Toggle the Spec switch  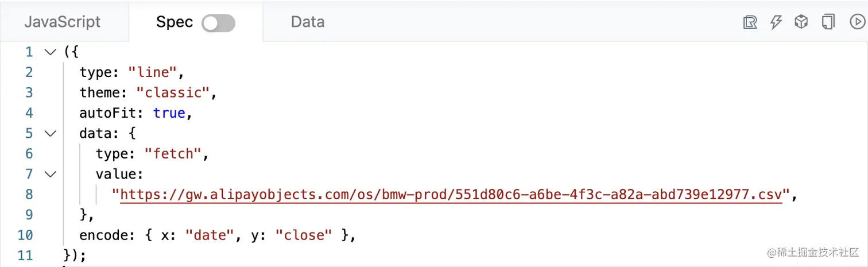click(219, 23)
